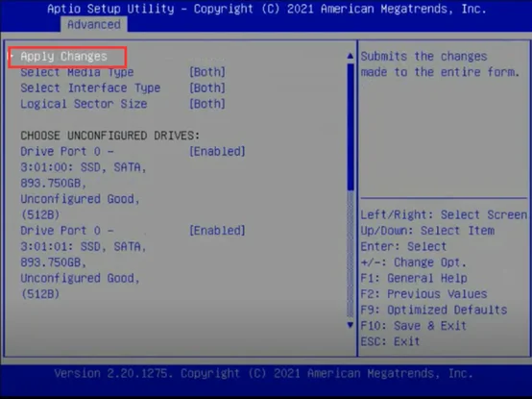The height and width of the screenshot is (399, 532).
Task: Click the scrollbar down arrow
Action: click(x=351, y=325)
